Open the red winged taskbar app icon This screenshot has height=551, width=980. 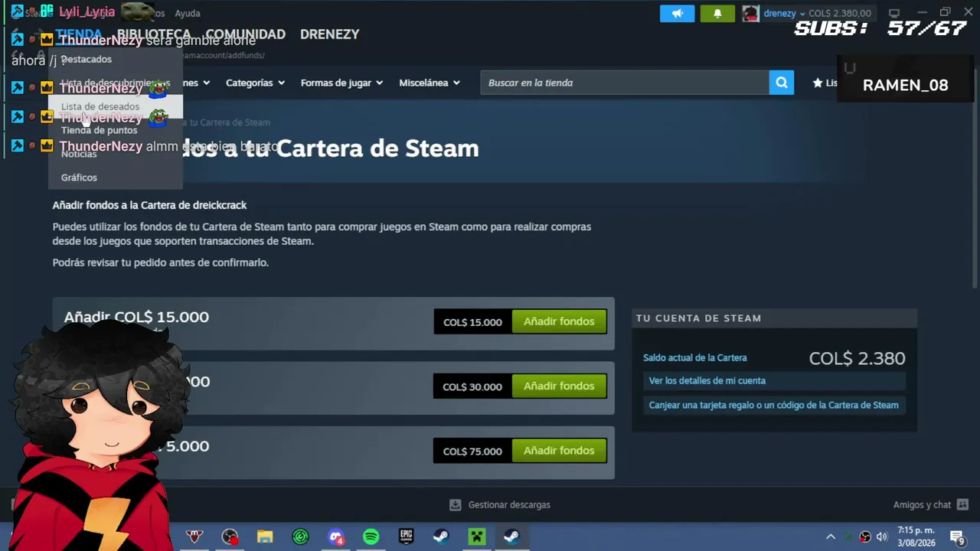(194, 536)
